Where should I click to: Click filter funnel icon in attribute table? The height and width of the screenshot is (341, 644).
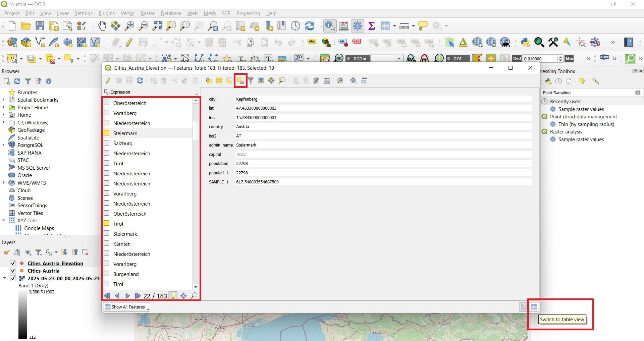[x=251, y=80]
